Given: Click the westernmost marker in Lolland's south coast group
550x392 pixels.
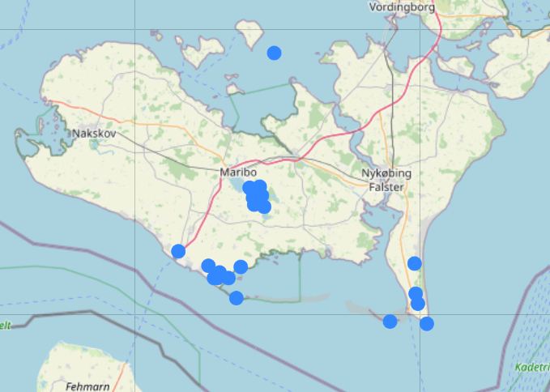Looking at the screenshot, I should pyautogui.click(x=207, y=265).
